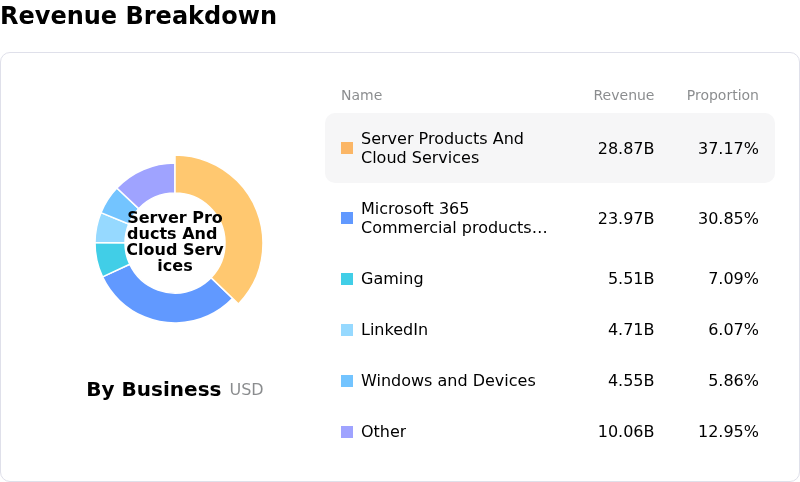Click the By Business chart caption
Viewport: 800px width, 482px height.
click(x=154, y=390)
